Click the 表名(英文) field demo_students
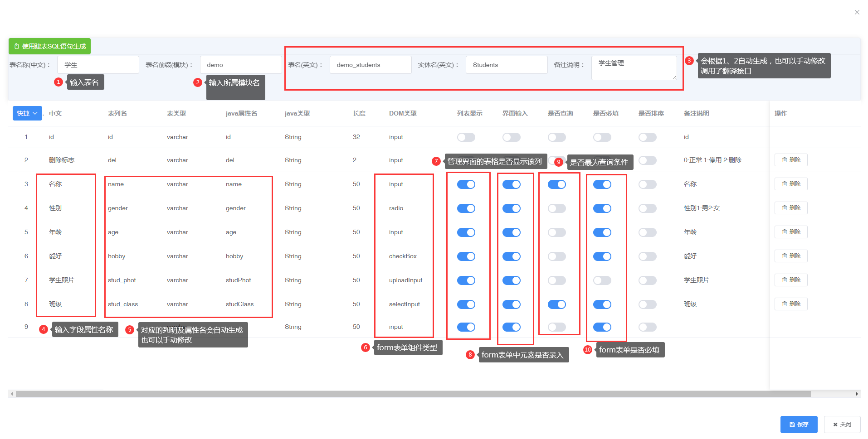This screenshot has width=868, height=439. coord(371,65)
